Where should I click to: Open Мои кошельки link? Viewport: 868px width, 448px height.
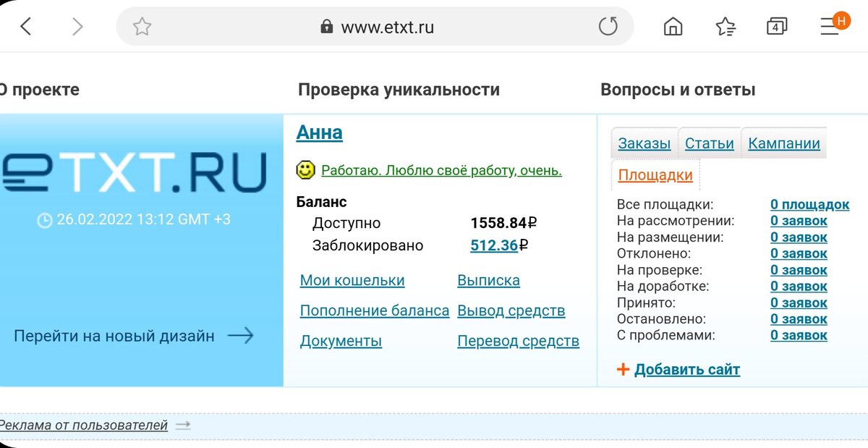pos(352,281)
